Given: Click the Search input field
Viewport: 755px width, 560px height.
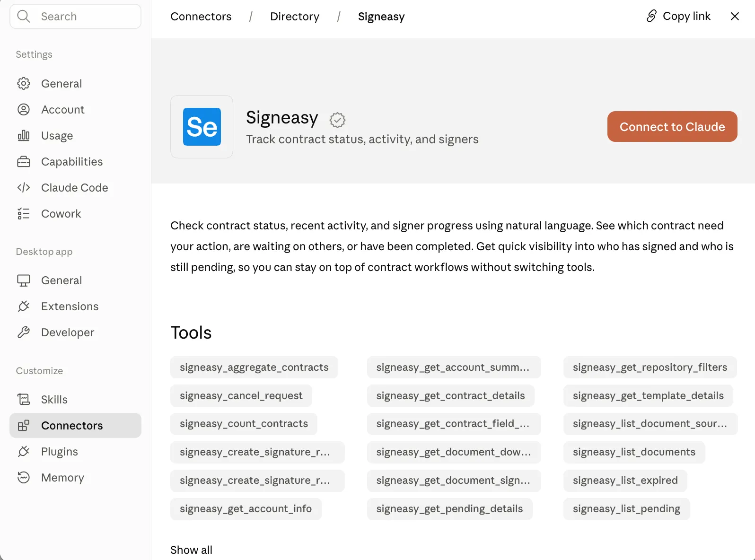Looking at the screenshot, I should click(x=76, y=17).
